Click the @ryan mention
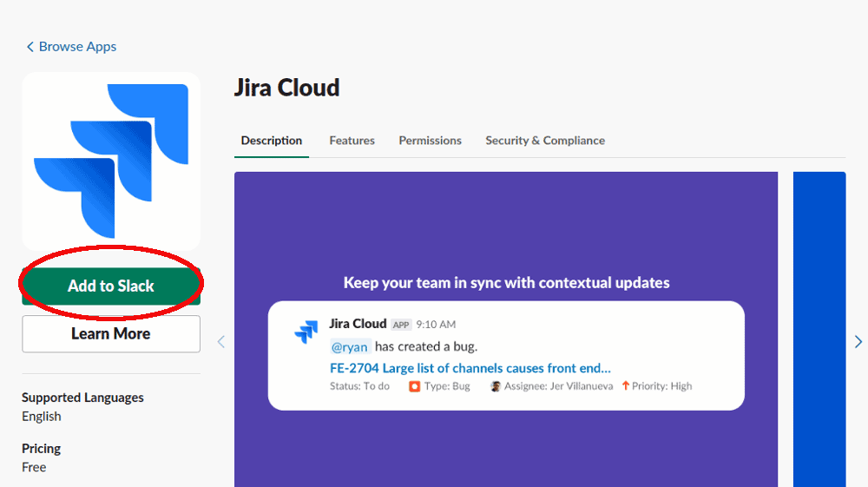The image size is (868, 487). 350,347
